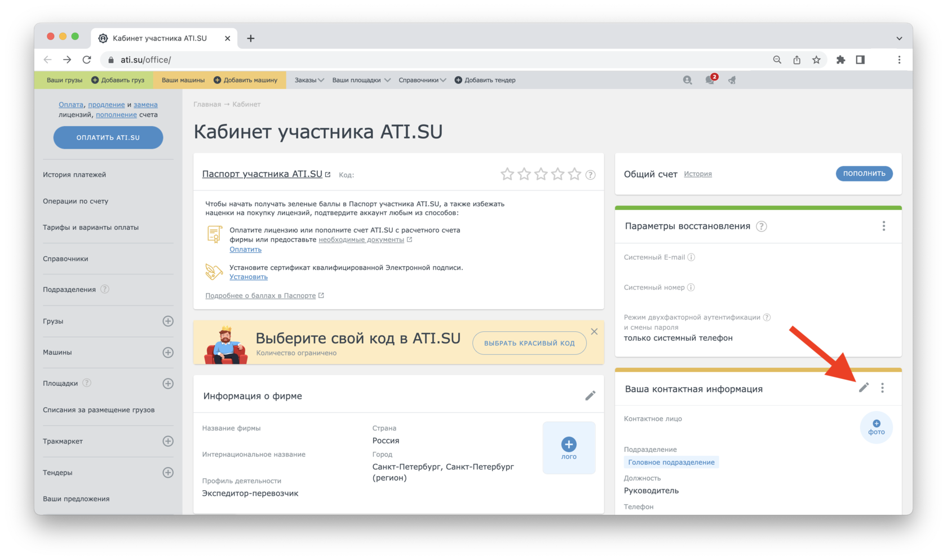Open Паспорт участника ATI.SU link
This screenshot has height=560, width=947.
pyautogui.click(x=263, y=174)
